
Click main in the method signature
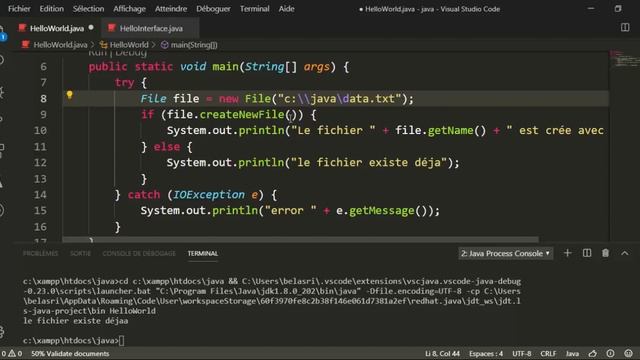[225, 67]
